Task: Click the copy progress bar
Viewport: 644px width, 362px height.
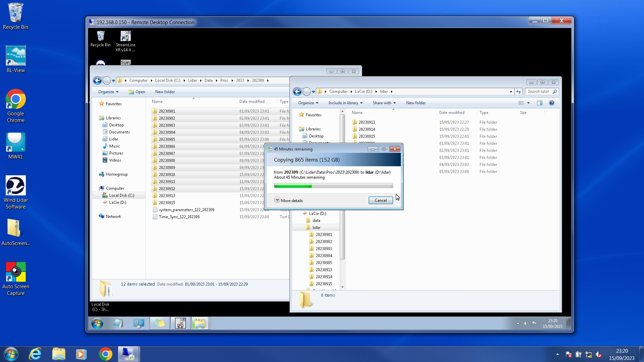Action: click(x=333, y=186)
